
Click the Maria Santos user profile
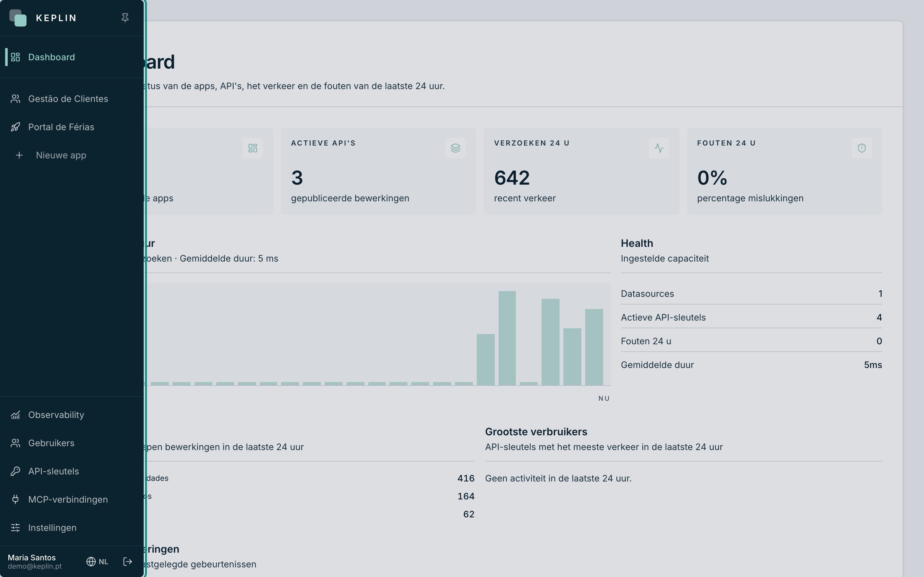[x=35, y=561]
